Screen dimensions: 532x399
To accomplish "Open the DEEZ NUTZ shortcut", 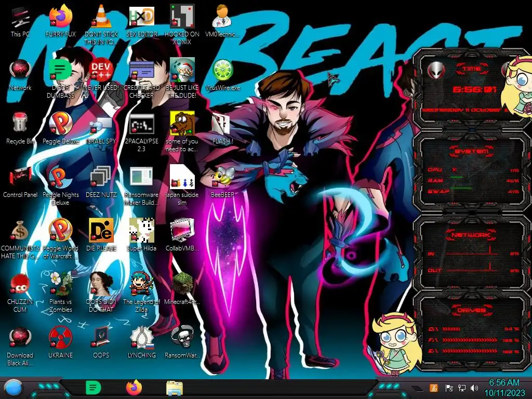I will tap(101, 182).
